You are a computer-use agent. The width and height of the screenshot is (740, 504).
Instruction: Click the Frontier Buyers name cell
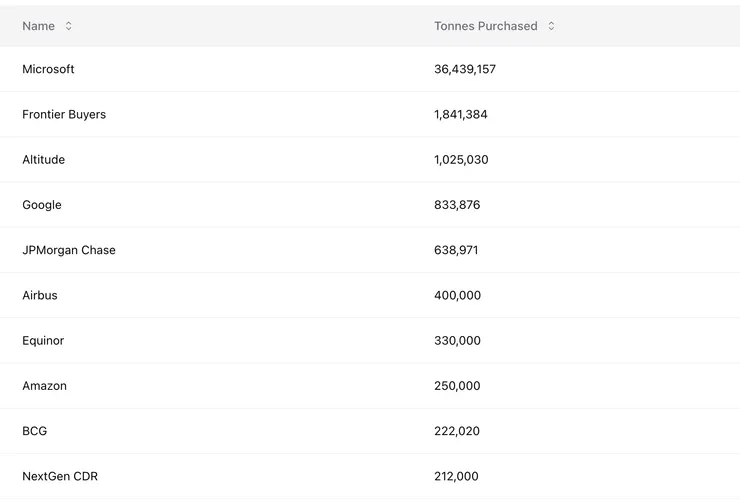tap(64, 114)
